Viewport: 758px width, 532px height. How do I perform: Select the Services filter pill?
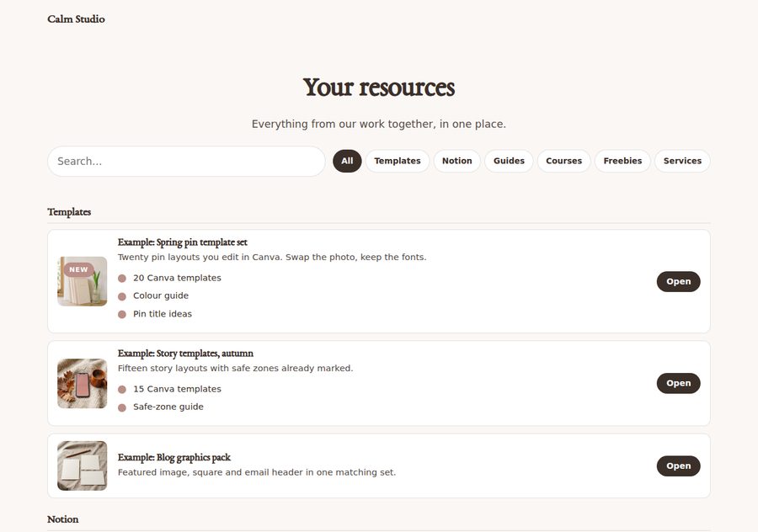[682, 161]
